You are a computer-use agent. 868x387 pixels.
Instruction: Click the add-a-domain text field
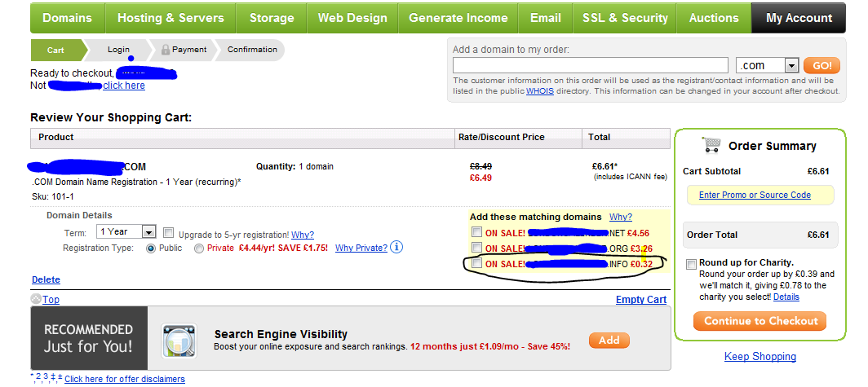click(x=590, y=65)
